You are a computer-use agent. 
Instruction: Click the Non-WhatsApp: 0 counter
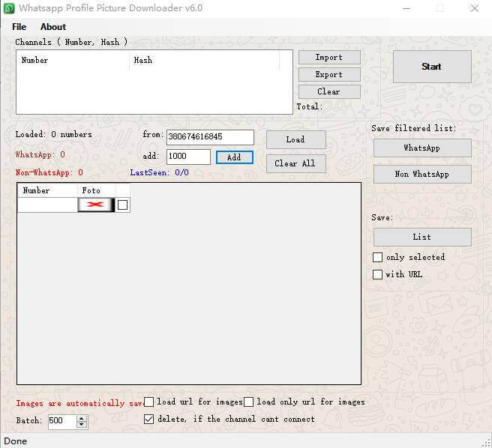coord(49,172)
